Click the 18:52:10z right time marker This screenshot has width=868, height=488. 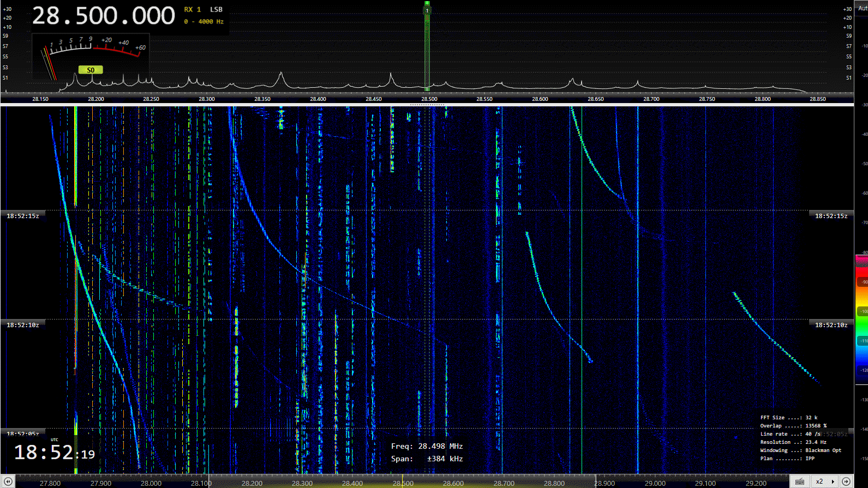point(831,325)
